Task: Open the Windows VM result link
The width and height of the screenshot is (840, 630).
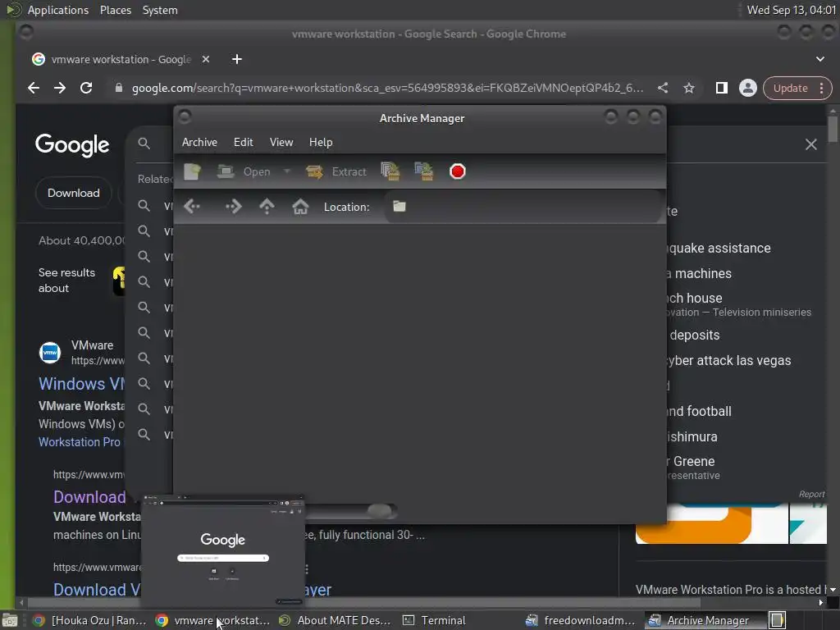Action: [81, 384]
